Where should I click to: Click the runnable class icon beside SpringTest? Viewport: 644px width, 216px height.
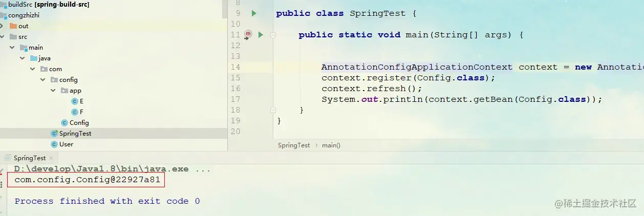click(x=54, y=134)
